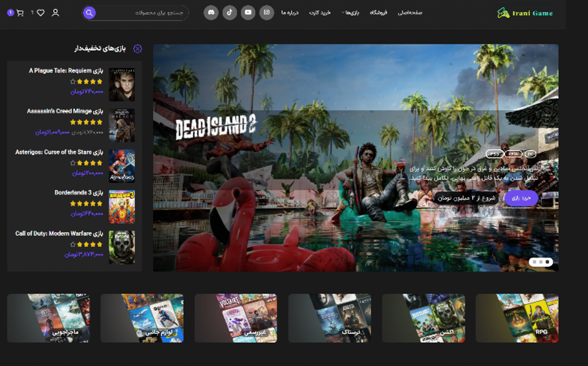Screen dimensions: 588x366
Task: Open the Borderlands 3 cover thumbnail
Action: point(122,207)
